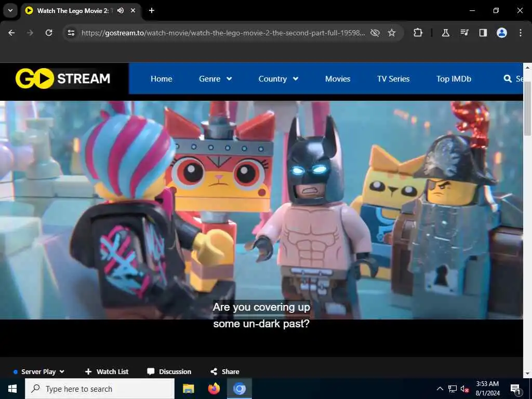This screenshot has height=399, width=532.
Task: Open the TV Series section
Action: click(393, 79)
